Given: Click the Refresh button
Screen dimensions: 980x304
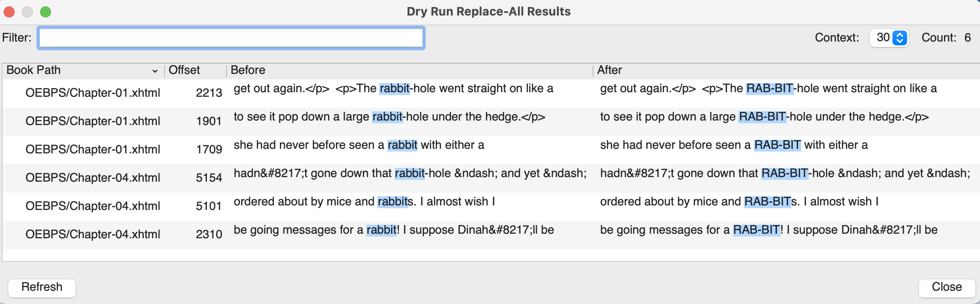Looking at the screenshot, I should click(x=42, y=288).
